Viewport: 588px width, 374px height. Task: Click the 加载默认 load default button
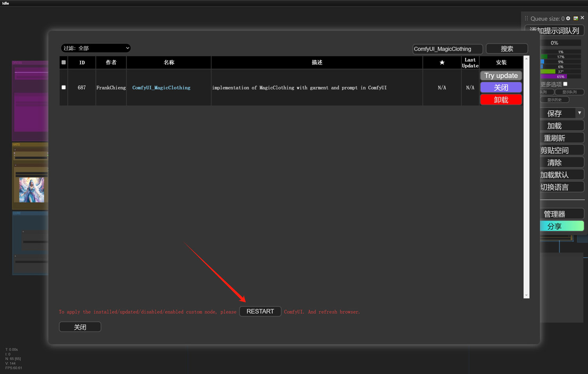click(562, 175)
